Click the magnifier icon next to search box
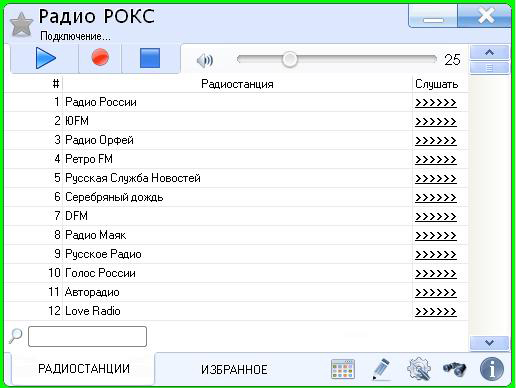516x388 pixels. pos(15,336)
